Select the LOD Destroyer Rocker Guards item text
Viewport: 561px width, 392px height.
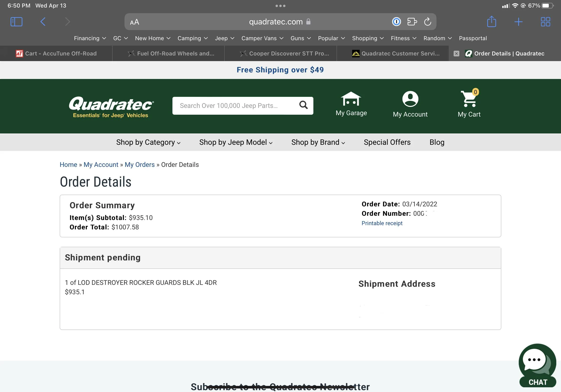coord(141,282)
